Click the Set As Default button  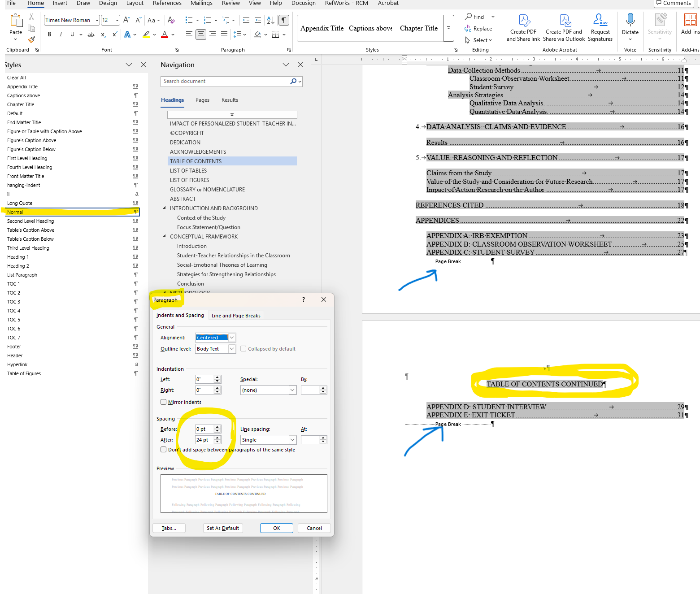pyautogui.click(x=222, y=528)
